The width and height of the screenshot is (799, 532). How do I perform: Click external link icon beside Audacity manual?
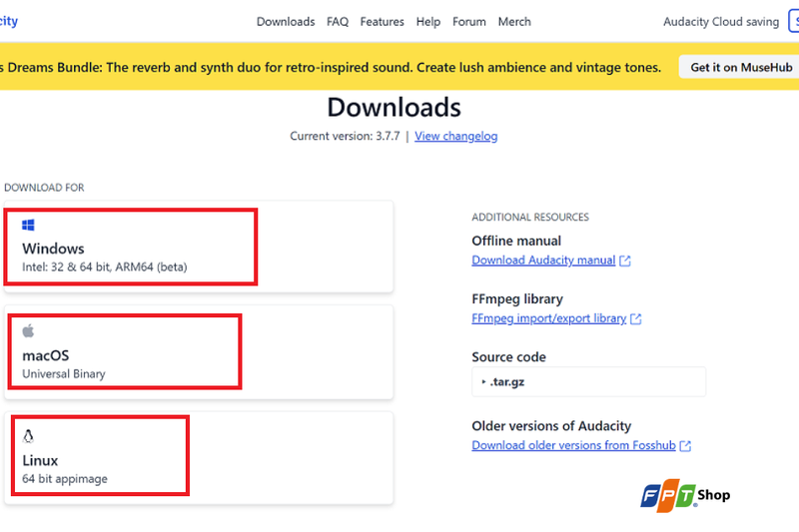coord(625,261)
